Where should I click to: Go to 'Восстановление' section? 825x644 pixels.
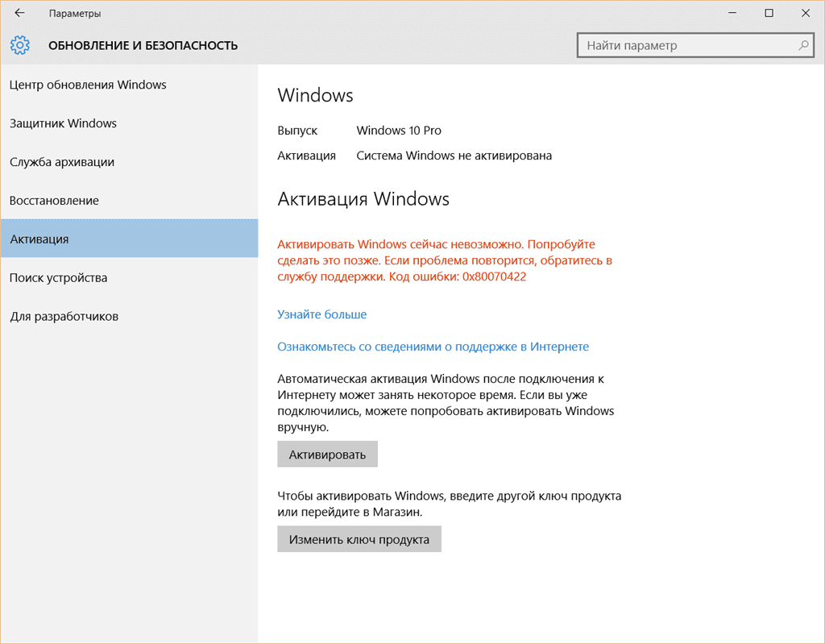[x=129, y=200]
